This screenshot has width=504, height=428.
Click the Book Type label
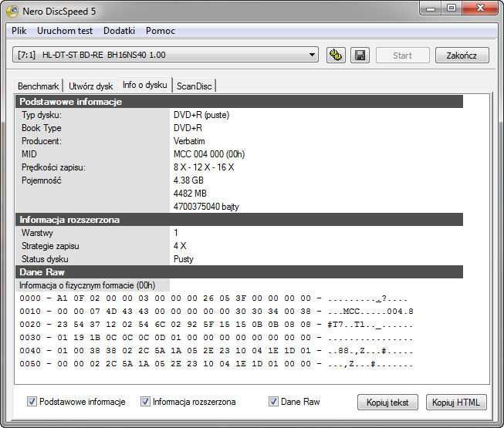(42, 128)
